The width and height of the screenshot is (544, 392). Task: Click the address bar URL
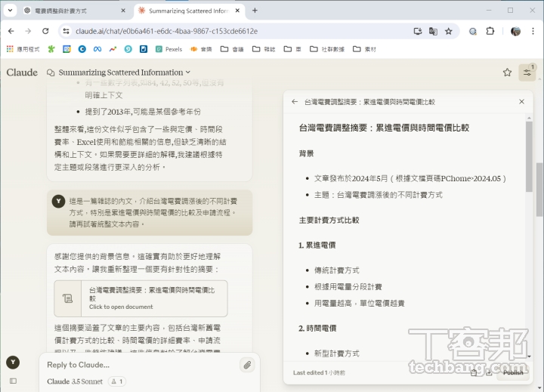click(166, 31)
